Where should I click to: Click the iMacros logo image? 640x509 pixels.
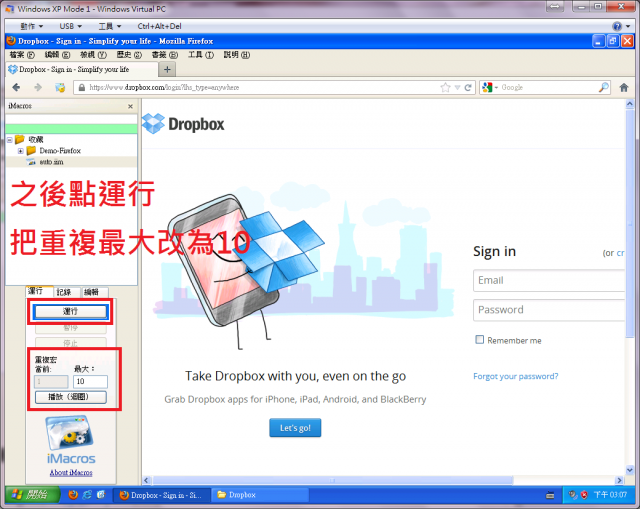[71, 440]
